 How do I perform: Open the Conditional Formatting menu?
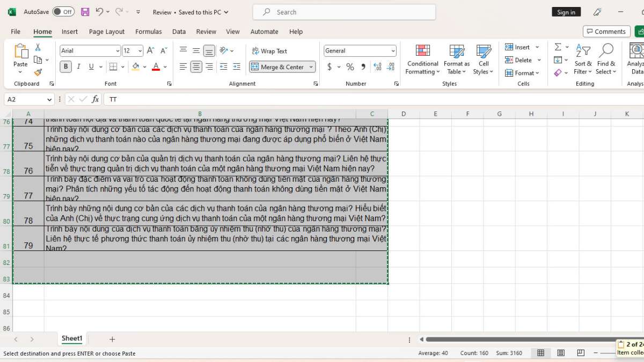click(423, 59)
